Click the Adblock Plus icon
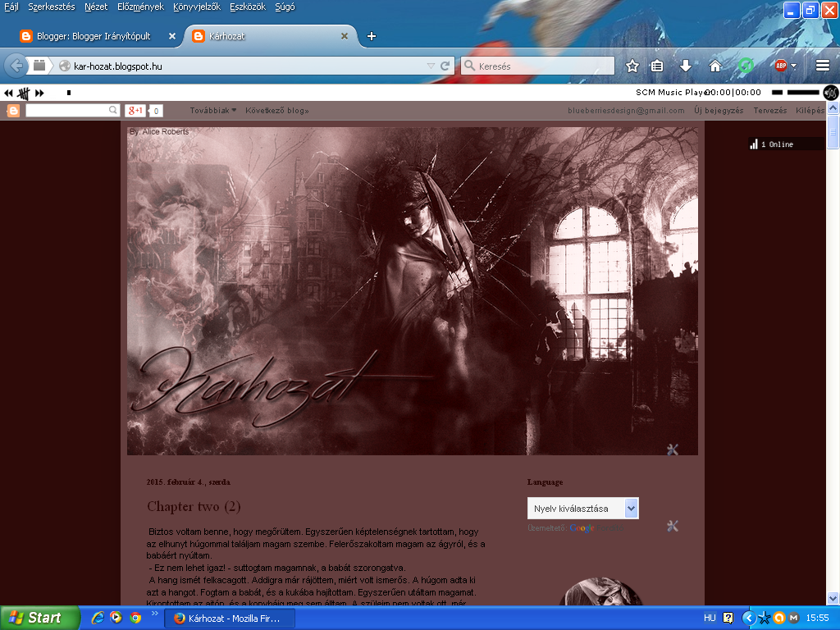Viewport: 840px width, 630px height. [781, 66]
